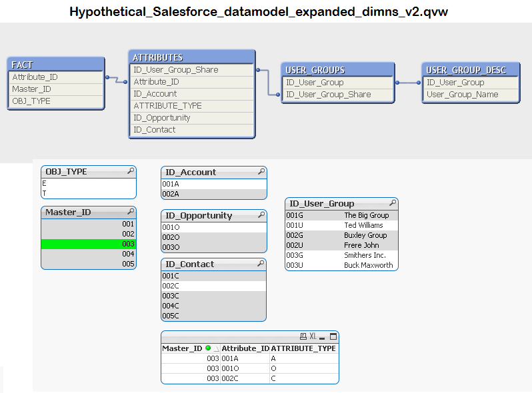Screen dimensions: 532x393
Task: Select user group 002G Buxley Group
Action: pyautogui.click(x=341, y=235)
